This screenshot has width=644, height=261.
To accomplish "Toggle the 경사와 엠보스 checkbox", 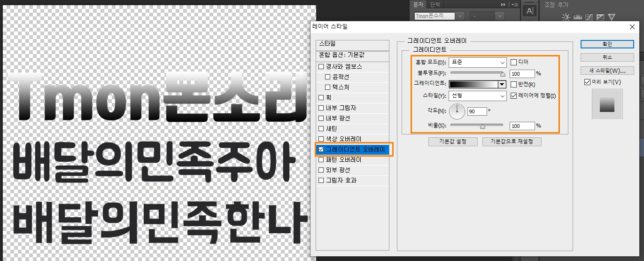I will coord(322,67).
